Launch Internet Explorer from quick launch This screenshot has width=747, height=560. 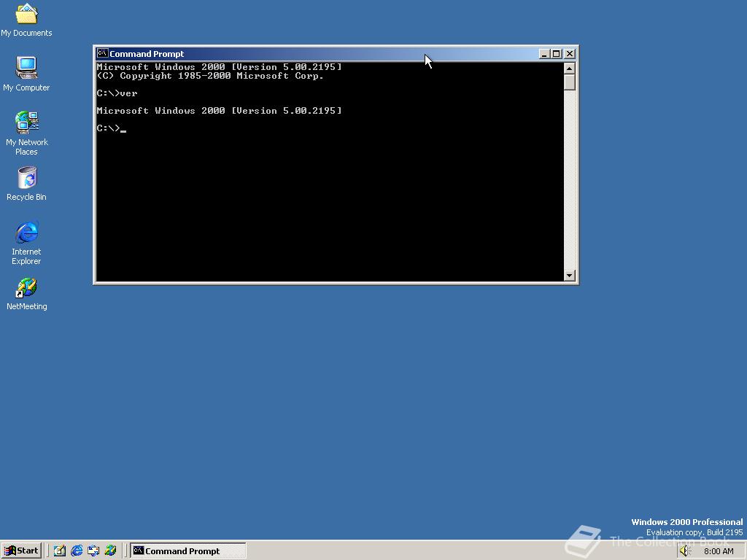(x=76, y=551)
